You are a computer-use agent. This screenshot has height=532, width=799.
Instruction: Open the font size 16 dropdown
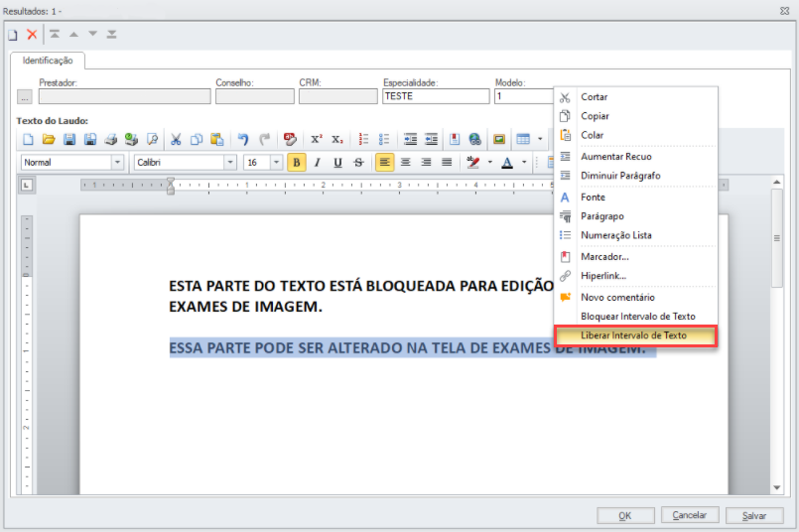click(x=276, y=163)
